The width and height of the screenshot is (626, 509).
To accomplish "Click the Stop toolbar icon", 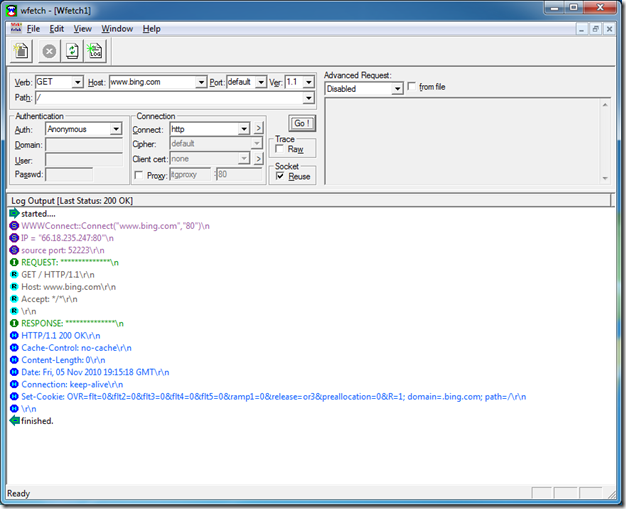I will (x=48, y=51).
